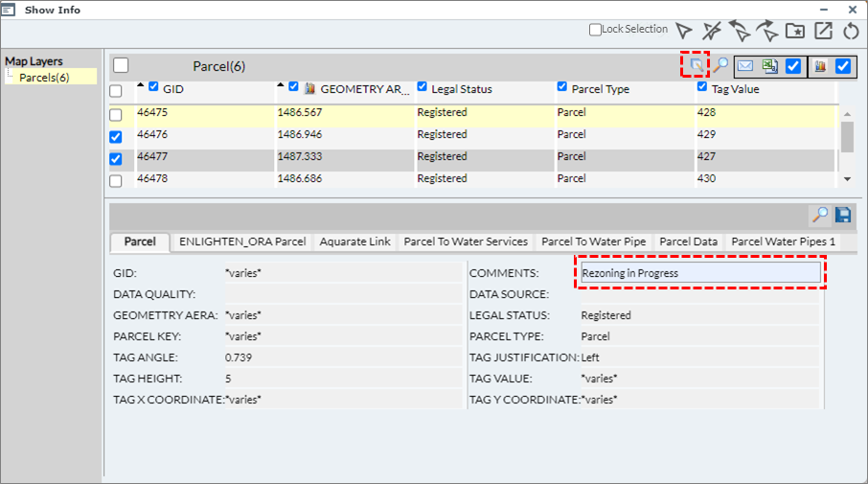Click the save disk icon
The width and height of the screenshot is (868, 484).
pos(843,215)
